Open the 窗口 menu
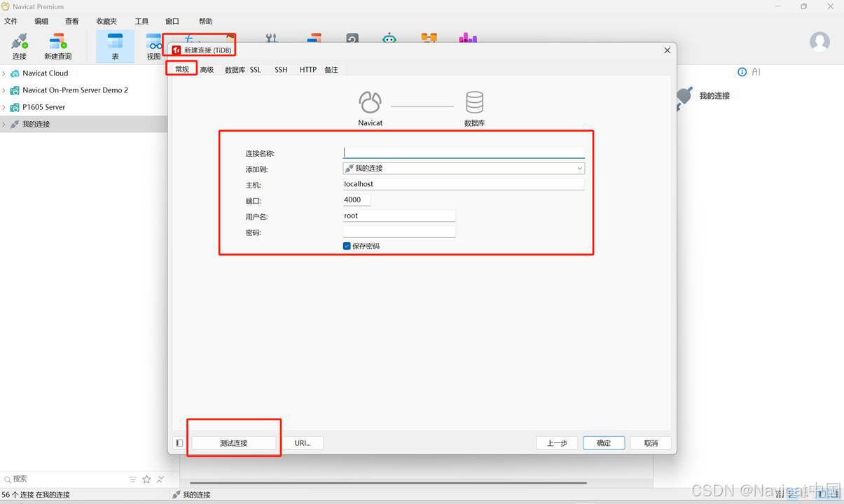Screen dimensions: 844x504 [172, 22]
